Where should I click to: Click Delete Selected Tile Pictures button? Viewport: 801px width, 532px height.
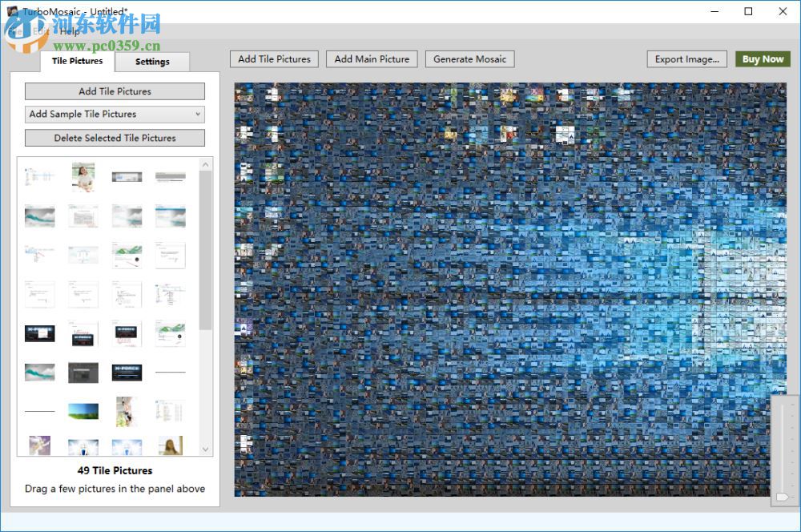115,138
